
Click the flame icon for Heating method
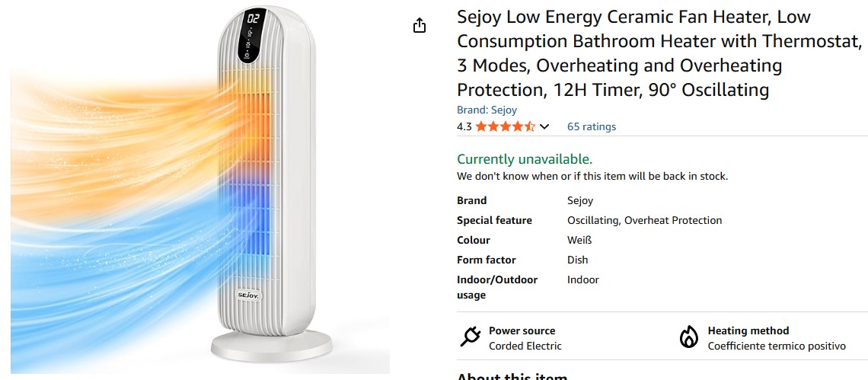click(x=688, y=337)
